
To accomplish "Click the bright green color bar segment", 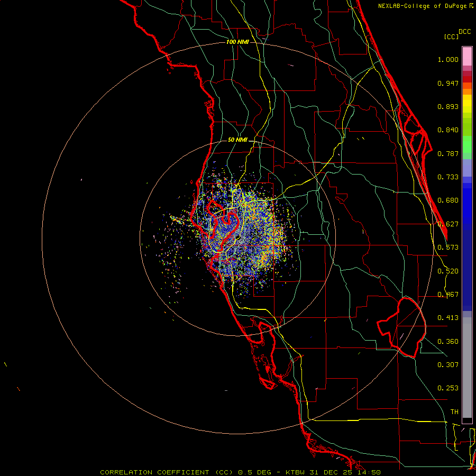I will click(x=467, y=144).
